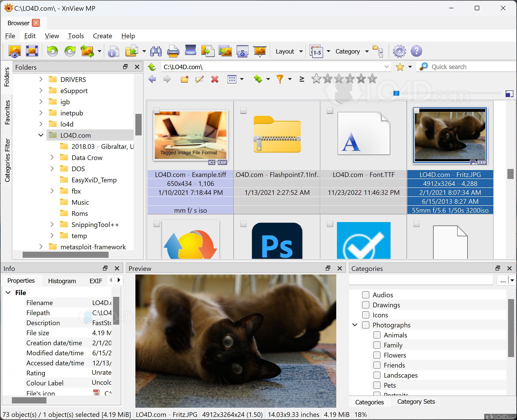Click the Help question mark icon
517x420 pixels.
pos(416,51)
